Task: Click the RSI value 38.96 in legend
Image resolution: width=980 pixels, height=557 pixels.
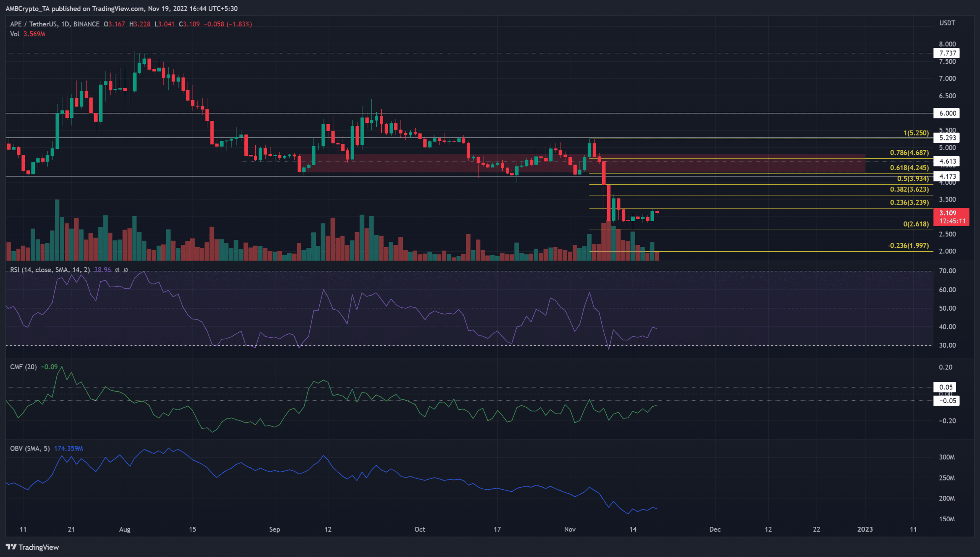Action: pos(103,270)
